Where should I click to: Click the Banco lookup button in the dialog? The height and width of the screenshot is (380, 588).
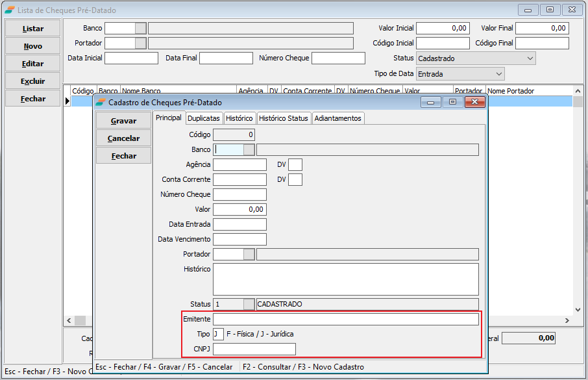pos(249,149)
